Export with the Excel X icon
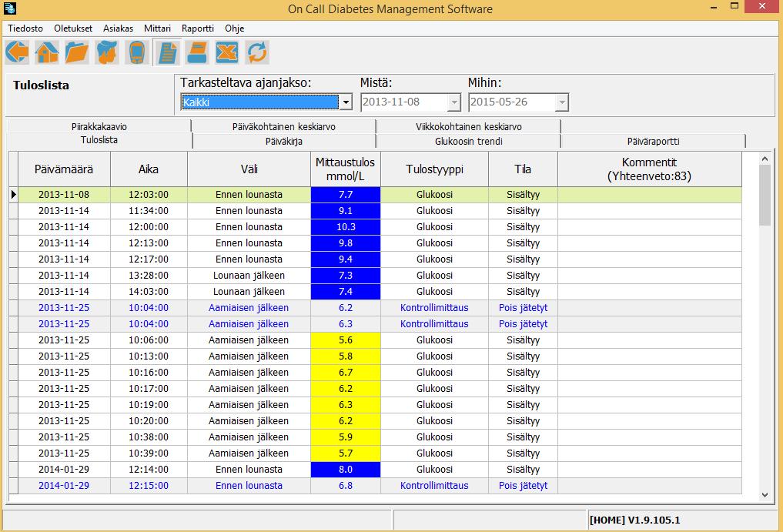The width and height of the screenshot is (783, 532). click(227, 52)
